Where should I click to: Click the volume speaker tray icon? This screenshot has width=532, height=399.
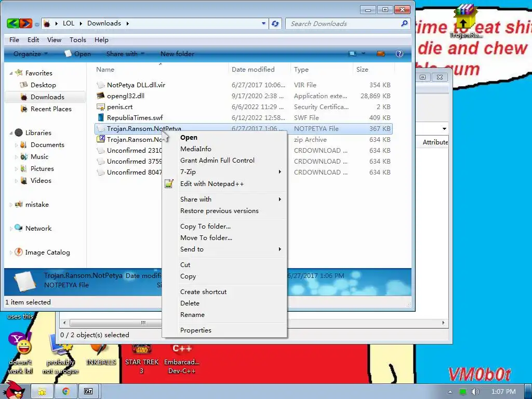[x=475, y=392]
